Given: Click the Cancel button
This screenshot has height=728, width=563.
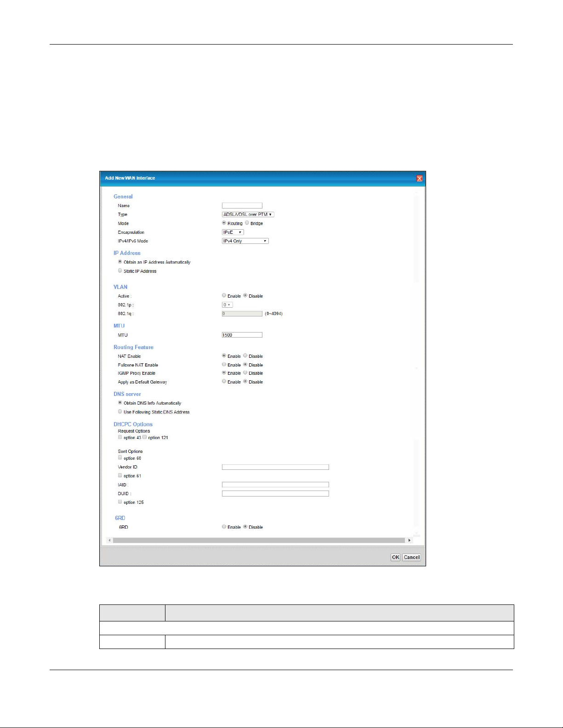Looking at the screenshot, I should [411, 557].
